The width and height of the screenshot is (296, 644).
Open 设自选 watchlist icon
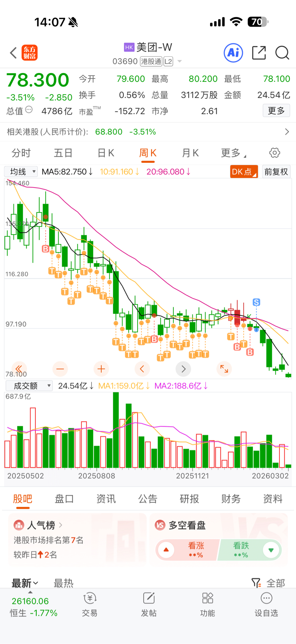tap(266, 598)
